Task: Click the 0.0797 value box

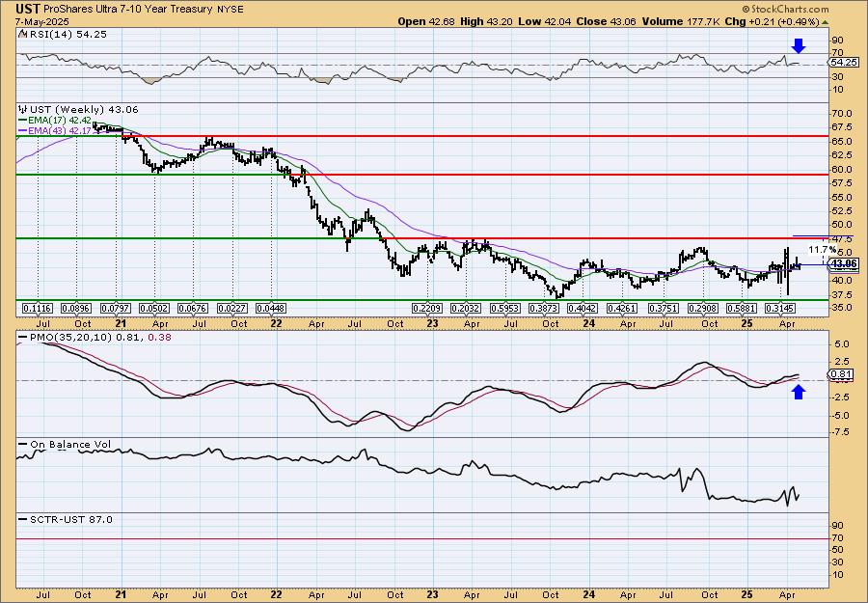Action: tap(116, 308)
